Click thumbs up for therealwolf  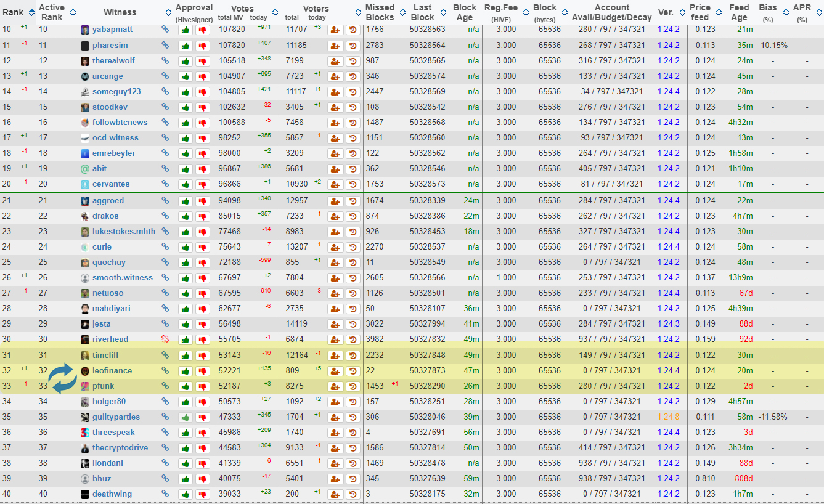pyautogui.click(x=185, y=61)
